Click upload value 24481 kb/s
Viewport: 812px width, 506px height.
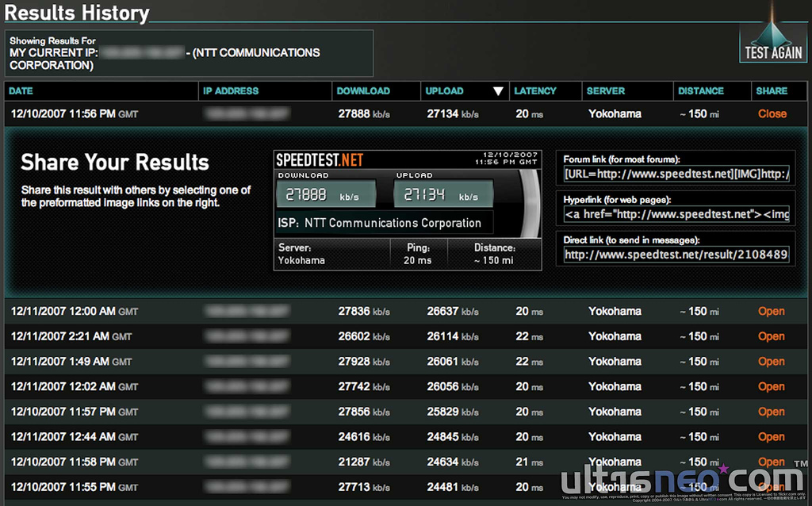453,487
